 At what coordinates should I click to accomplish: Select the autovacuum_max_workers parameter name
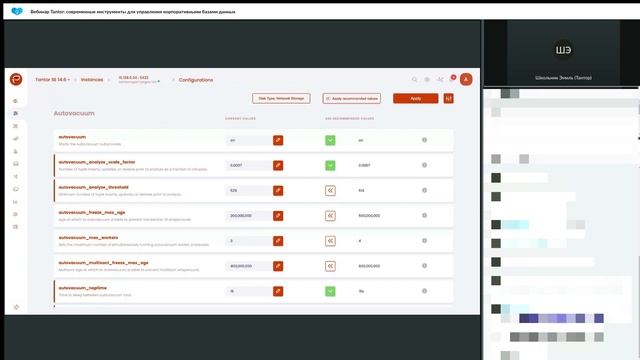click(x=88, y=238)
